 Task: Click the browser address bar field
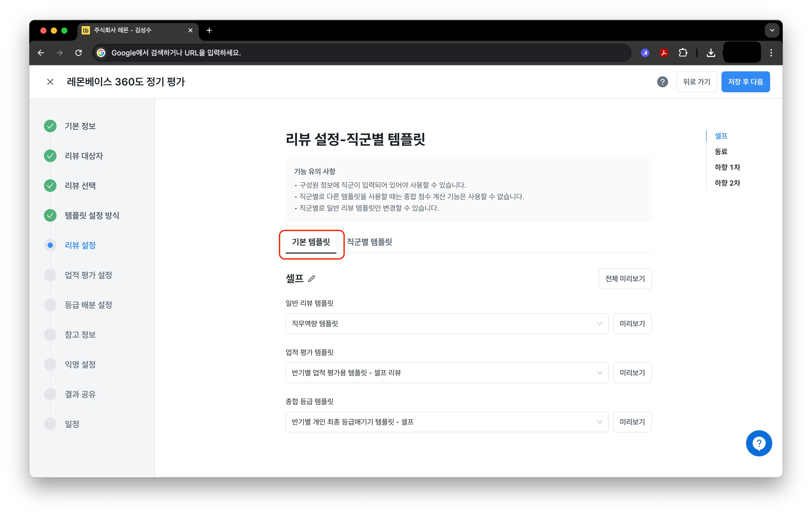pyautogui.click(x=362, y=53)
